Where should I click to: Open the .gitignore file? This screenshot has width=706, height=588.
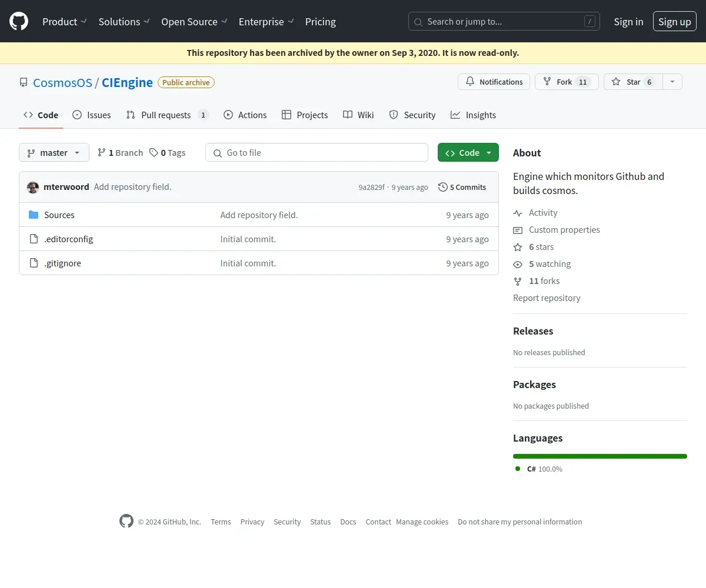pyautogui.click(x=62, y=263)
